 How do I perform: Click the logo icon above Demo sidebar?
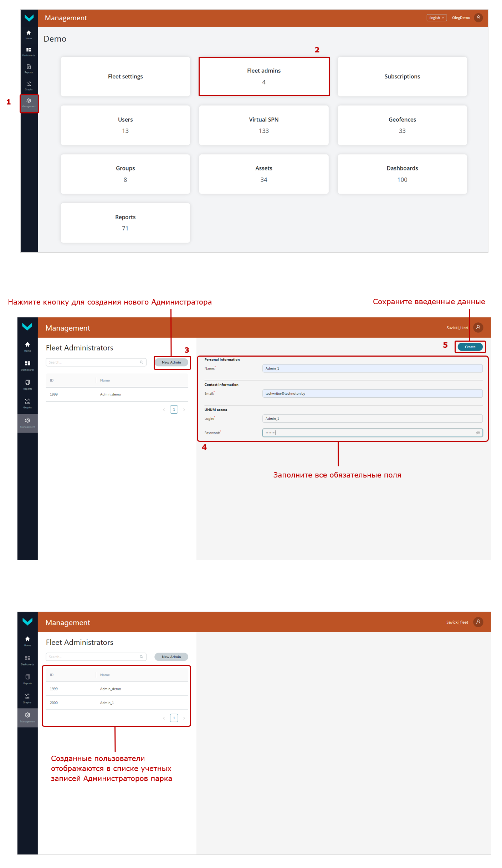[29, 18]
